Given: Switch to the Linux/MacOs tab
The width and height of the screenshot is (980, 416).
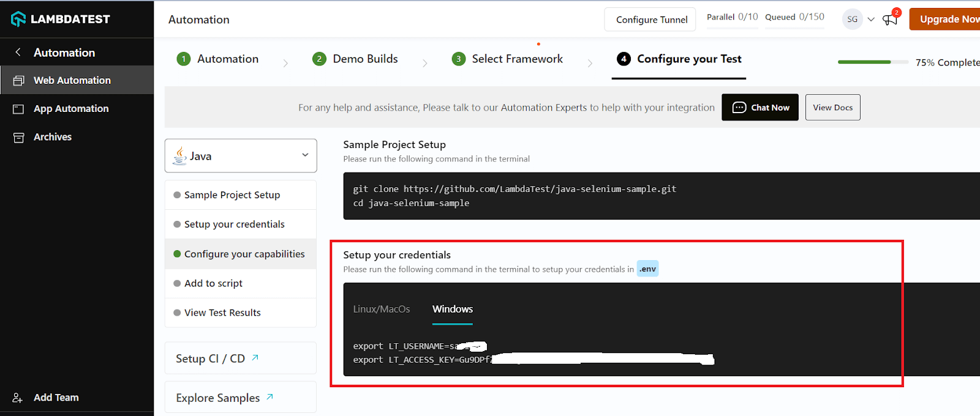Looking at the screenshot, I should click(x=382, y=309).
